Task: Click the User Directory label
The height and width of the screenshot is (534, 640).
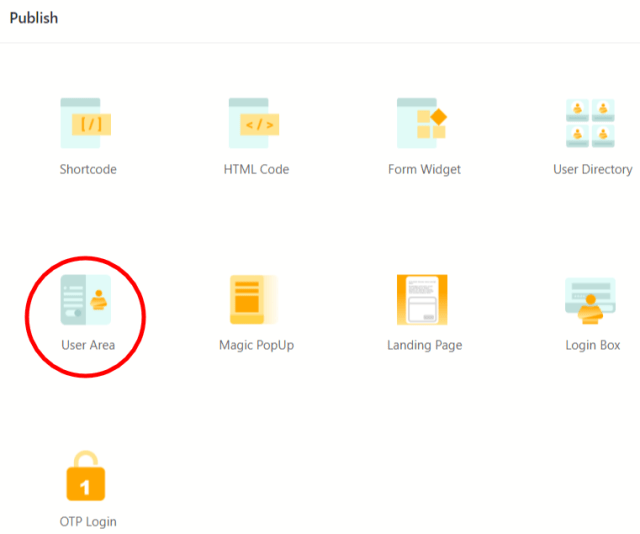Action: (x=593, y=170)
